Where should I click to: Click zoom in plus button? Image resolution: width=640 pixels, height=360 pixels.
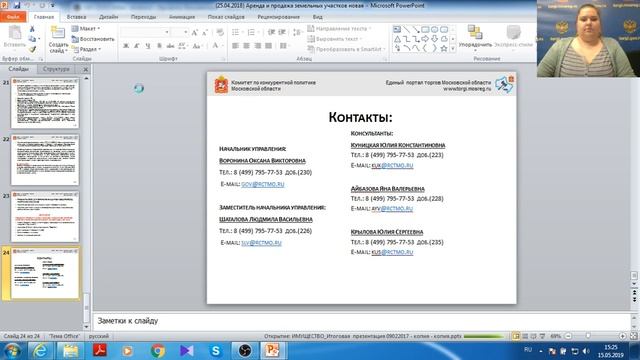(x=622, y=336)
